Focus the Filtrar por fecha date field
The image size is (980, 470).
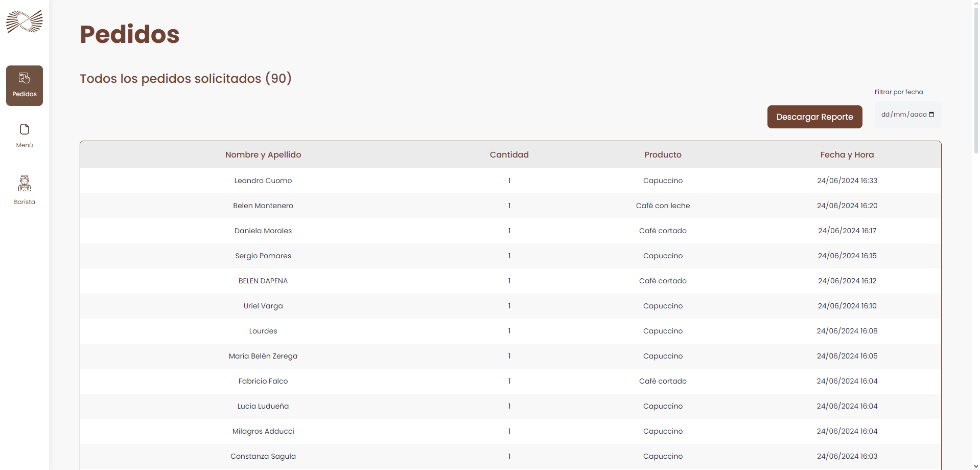[x=903, y=115]
